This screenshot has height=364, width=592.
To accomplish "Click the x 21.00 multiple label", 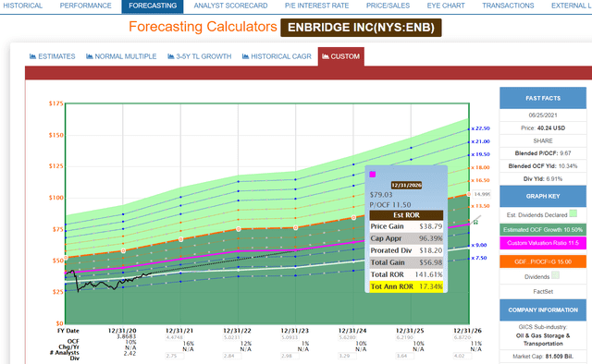I will pos(480,141).
